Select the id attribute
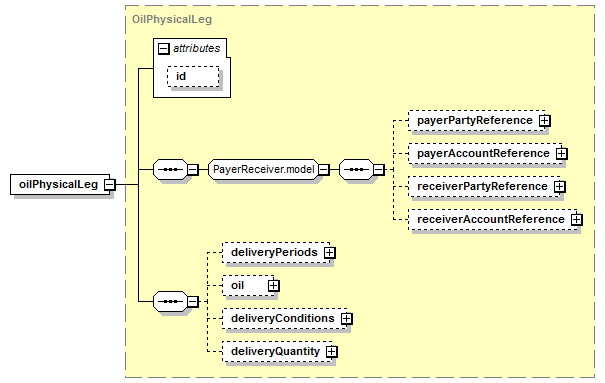Screen dimensions: 605x383 pos(193,76)
